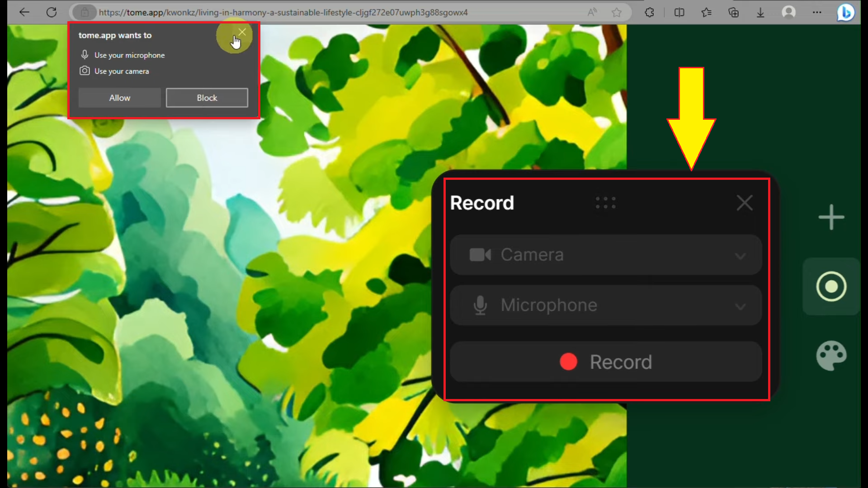This screenshot has height=488, width=868.
Task: Open browser more options menu
Action: [818, 13]
